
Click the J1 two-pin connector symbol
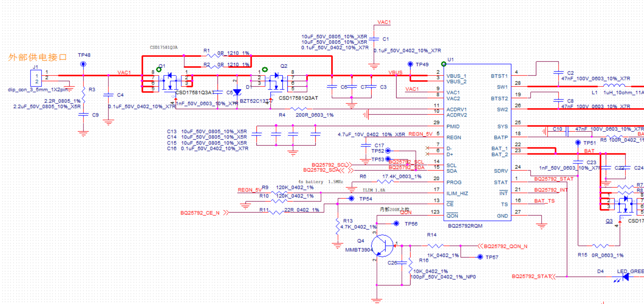pyautogui.click(x=36, y=79)
